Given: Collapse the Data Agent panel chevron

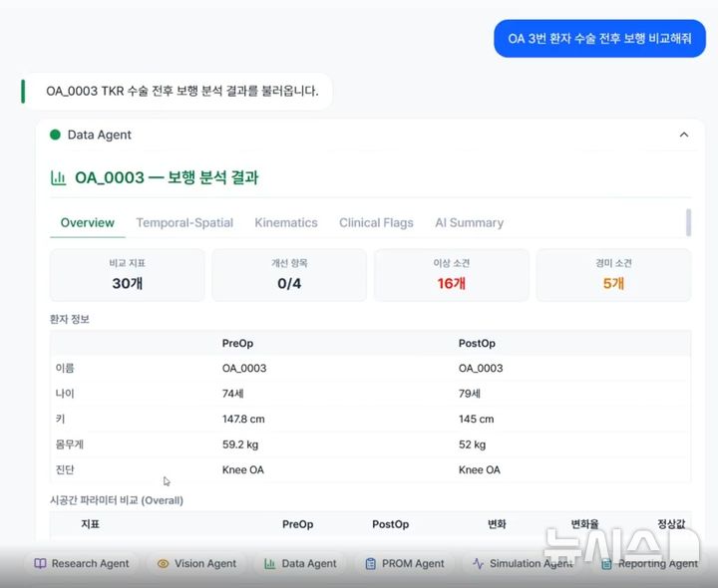Looking at the screenshot, I should (x=684, y=135).
